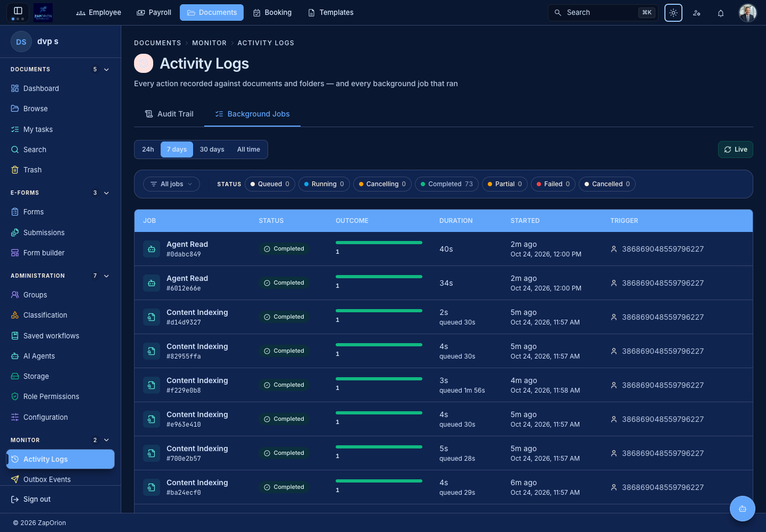Toggle the Live refresh button
This screenshot has width=766, height=532.
click(x=736, y=149)
